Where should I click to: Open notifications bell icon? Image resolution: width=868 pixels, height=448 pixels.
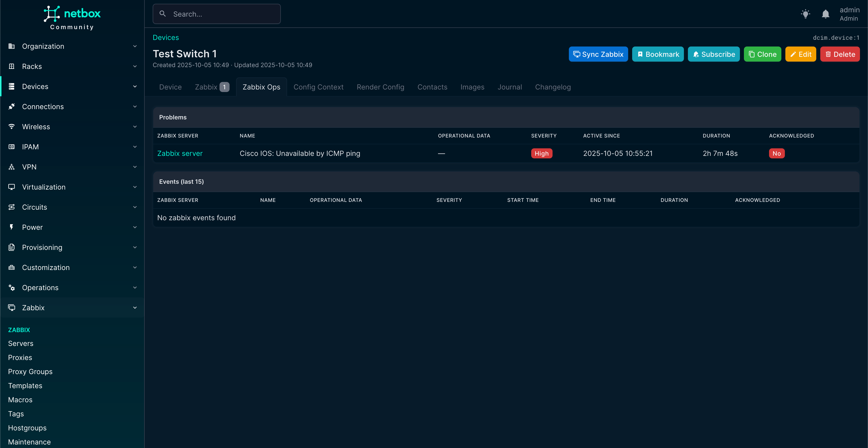(x=826, y=14)
